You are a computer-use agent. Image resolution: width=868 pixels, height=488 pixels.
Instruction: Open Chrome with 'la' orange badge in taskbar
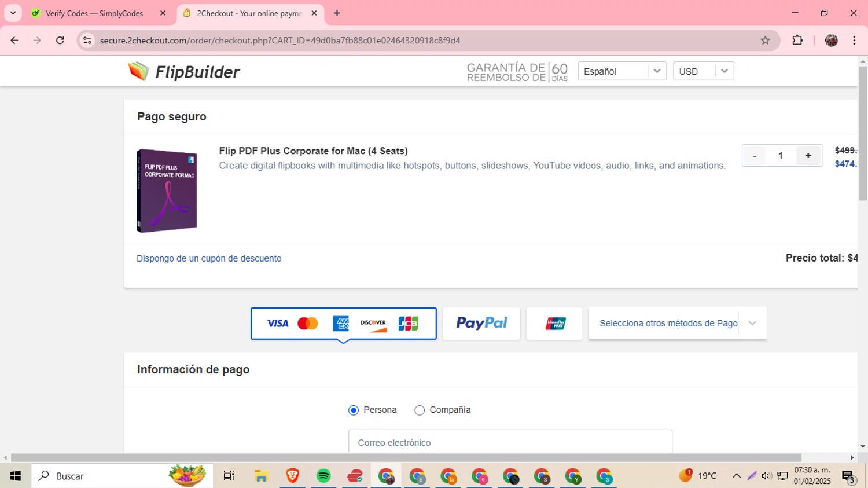[448, 476]
